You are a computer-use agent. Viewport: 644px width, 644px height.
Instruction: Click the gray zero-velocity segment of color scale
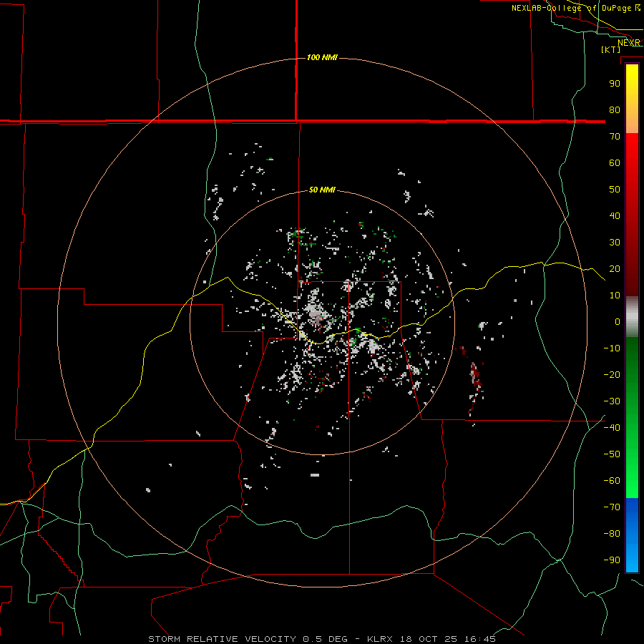[632, 317]
